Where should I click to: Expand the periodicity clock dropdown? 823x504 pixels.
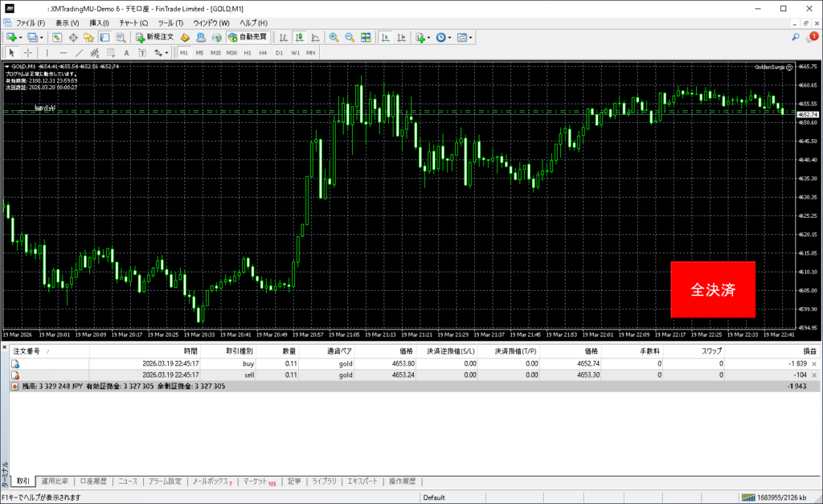[450, 37]
